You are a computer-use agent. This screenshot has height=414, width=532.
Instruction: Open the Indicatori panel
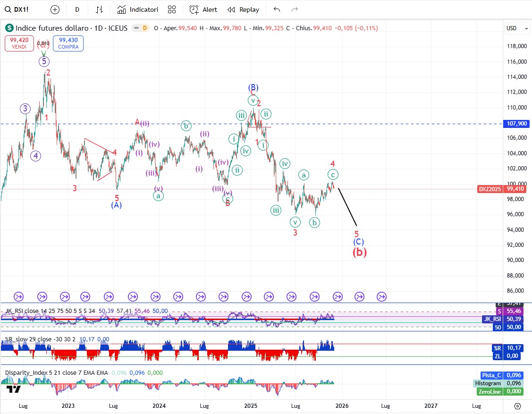[x=138, y=9]
